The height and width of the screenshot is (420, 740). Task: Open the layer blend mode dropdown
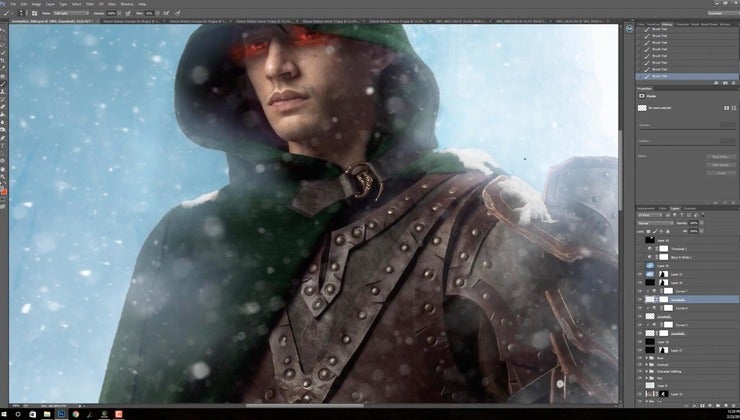(x=656, y=223)
